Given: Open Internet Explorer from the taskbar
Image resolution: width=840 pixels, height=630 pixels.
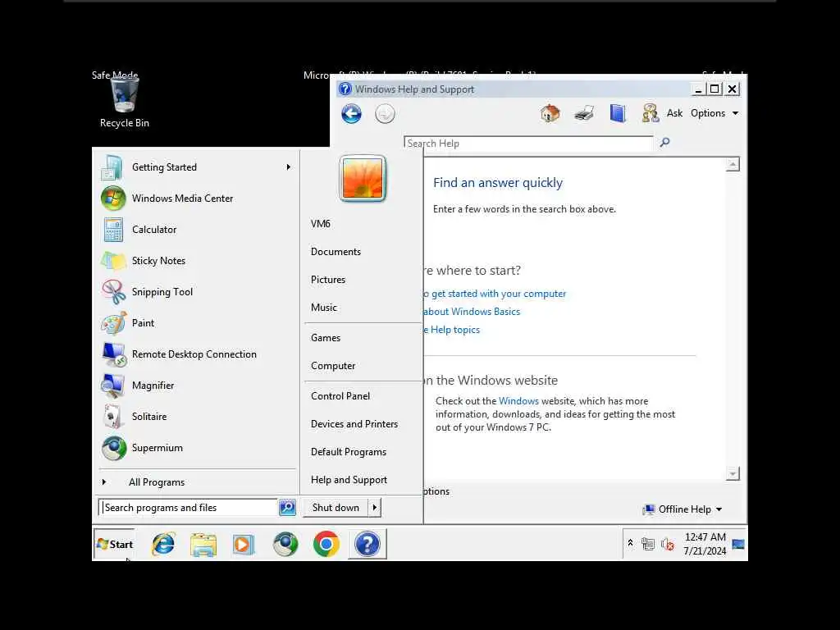Looking at the screenshot, I should tap(163, 545).
